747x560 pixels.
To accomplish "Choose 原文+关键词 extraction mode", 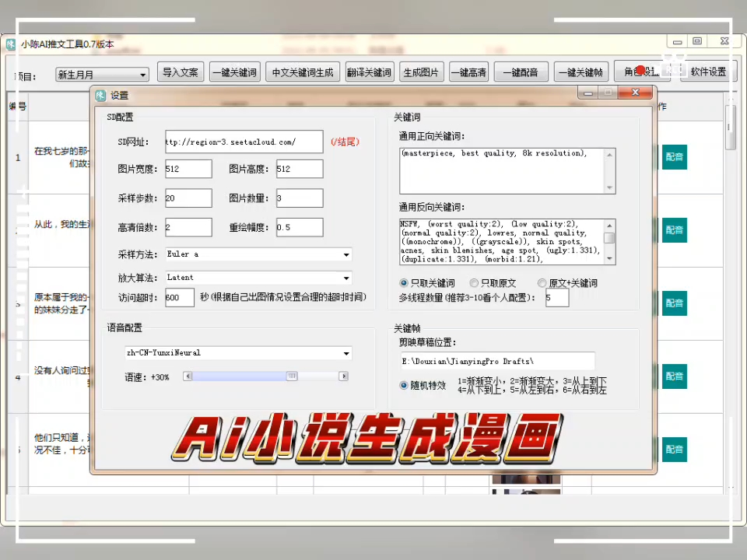I will (x=542, y=283).
